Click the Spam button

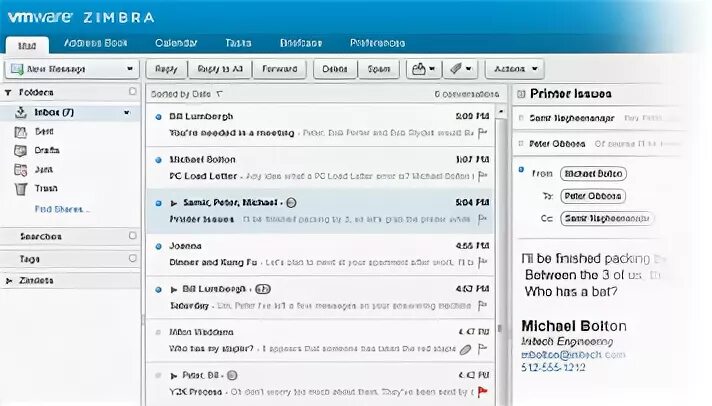[x=379, y=69]
